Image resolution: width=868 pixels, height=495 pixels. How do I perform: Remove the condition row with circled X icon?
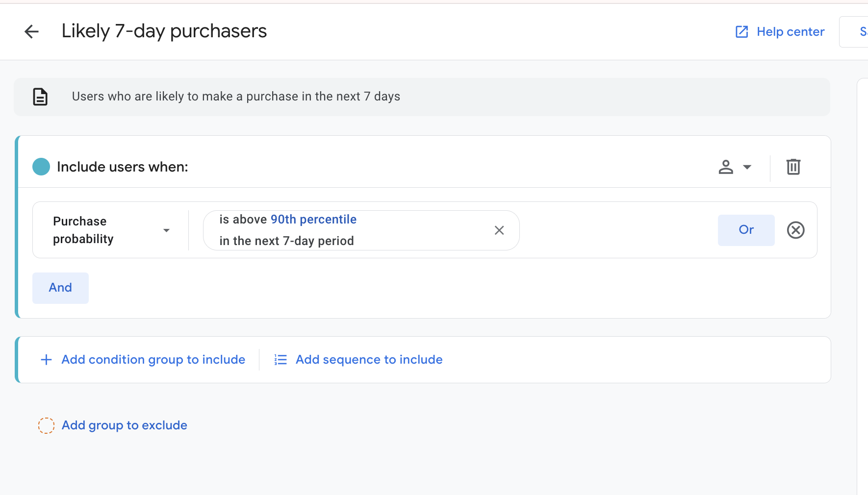pos(795,230)
